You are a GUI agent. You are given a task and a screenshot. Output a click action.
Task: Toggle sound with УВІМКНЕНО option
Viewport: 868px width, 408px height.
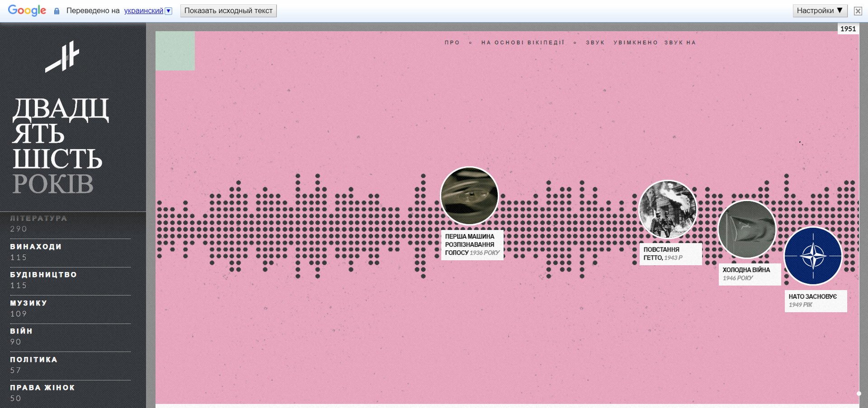click(635, 42)
